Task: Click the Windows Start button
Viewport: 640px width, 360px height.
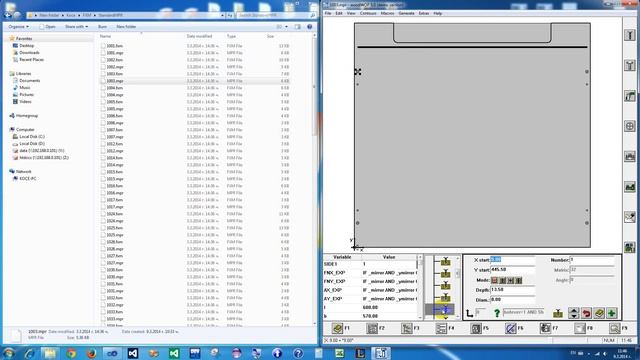Action: point(9,353)
